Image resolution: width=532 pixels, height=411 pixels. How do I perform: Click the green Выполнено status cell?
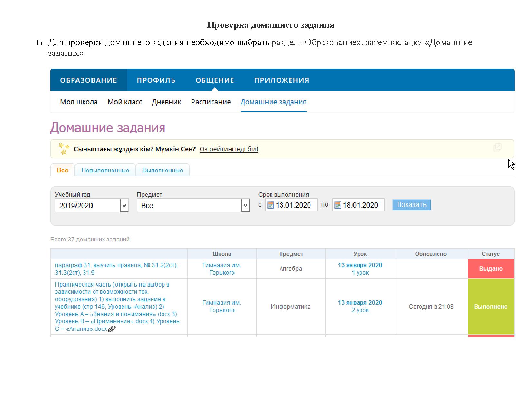click(x=491, y=307)
